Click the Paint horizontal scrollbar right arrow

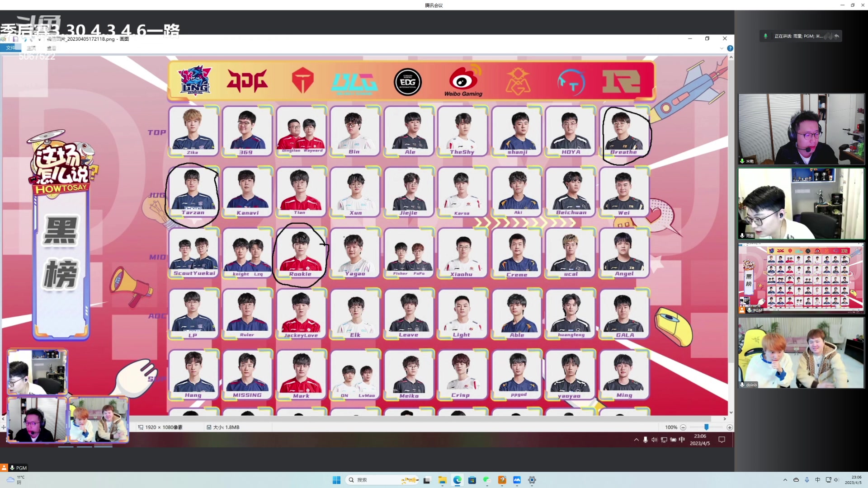725,419
